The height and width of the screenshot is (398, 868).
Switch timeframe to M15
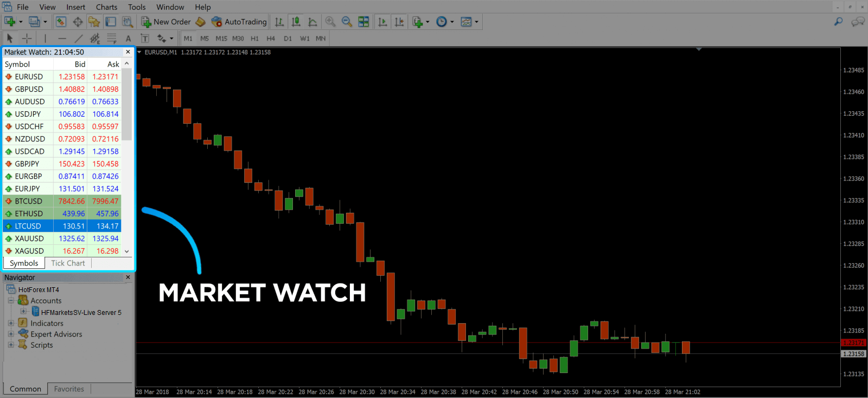[x=221, y=39]
